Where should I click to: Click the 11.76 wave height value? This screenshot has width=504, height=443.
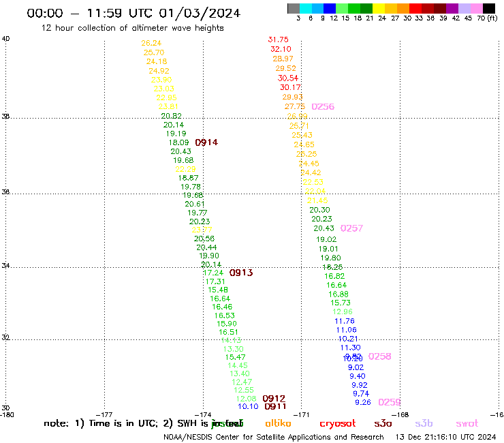(344, 321)
